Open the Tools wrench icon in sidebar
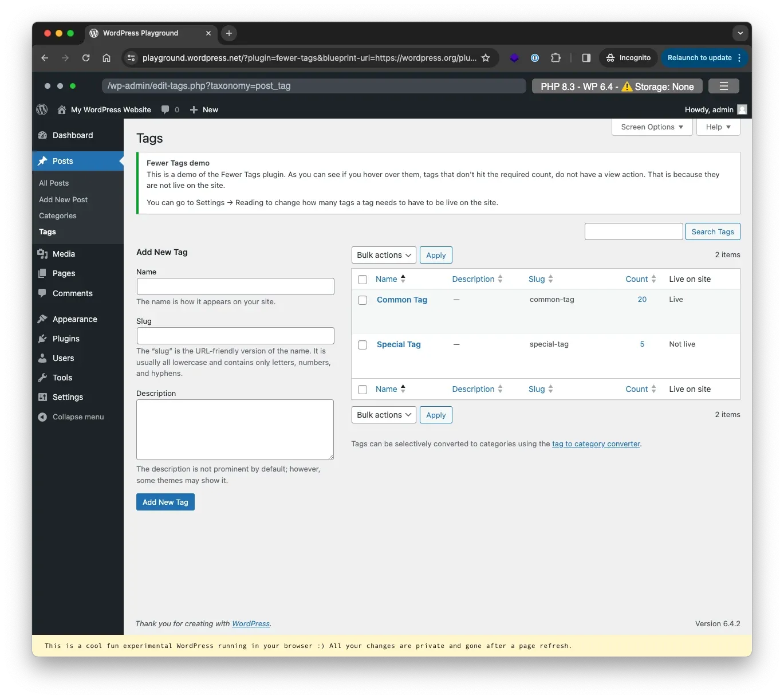 tap(43, 378)
